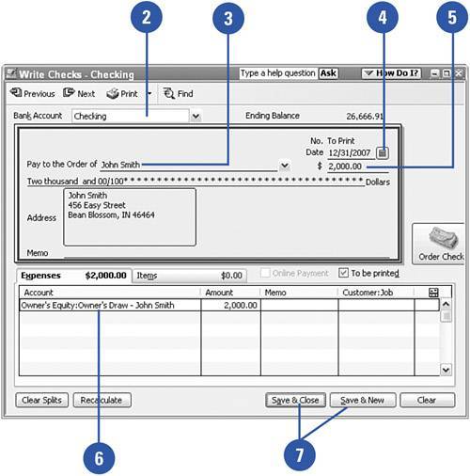This screenshot has width=470, height=476.
Task: Click the expense list scroll down arrow
Action: (446, 370)
